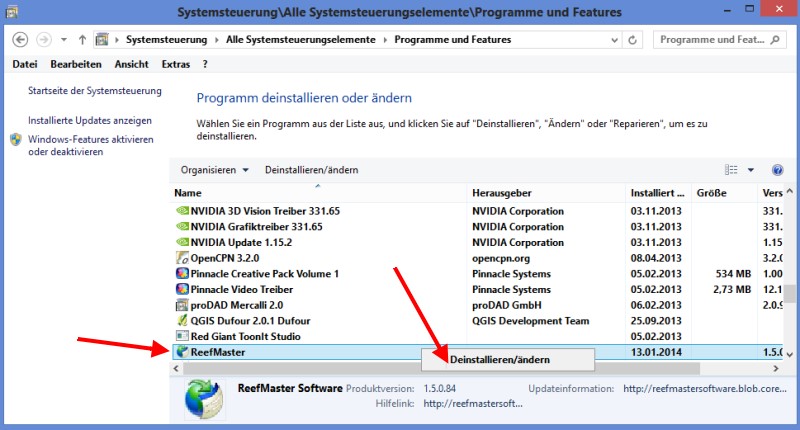Click the OpenCPN 3.2.0 icon

(x=181, y=258)
